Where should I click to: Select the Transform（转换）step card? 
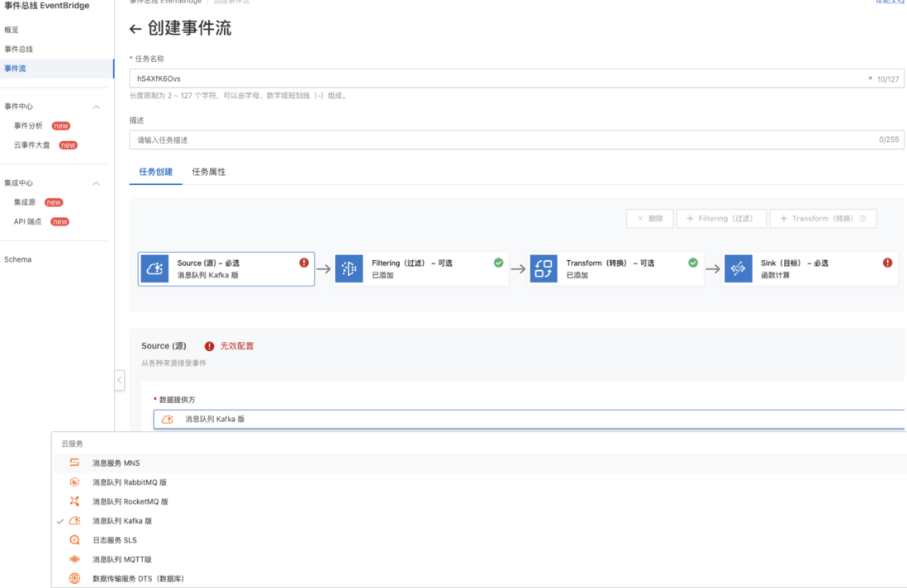pos(615,269)
